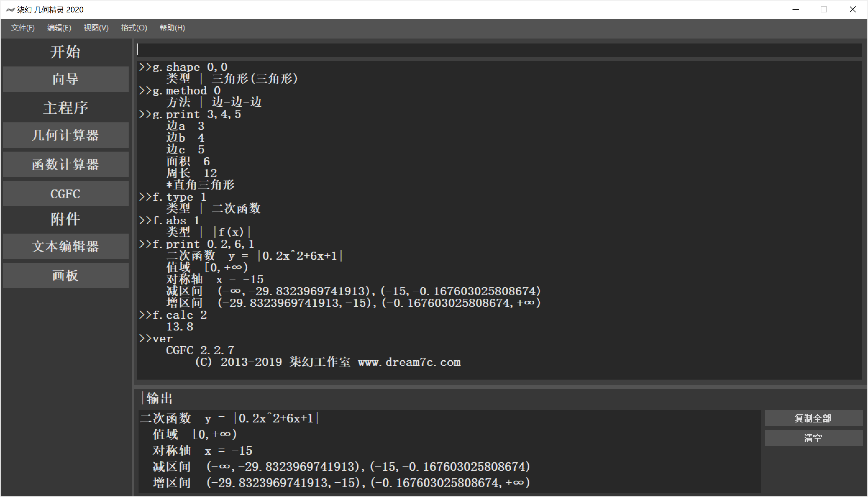
Task: Click the console line '>>f.type 1'
Action: [x=173, y=197]
